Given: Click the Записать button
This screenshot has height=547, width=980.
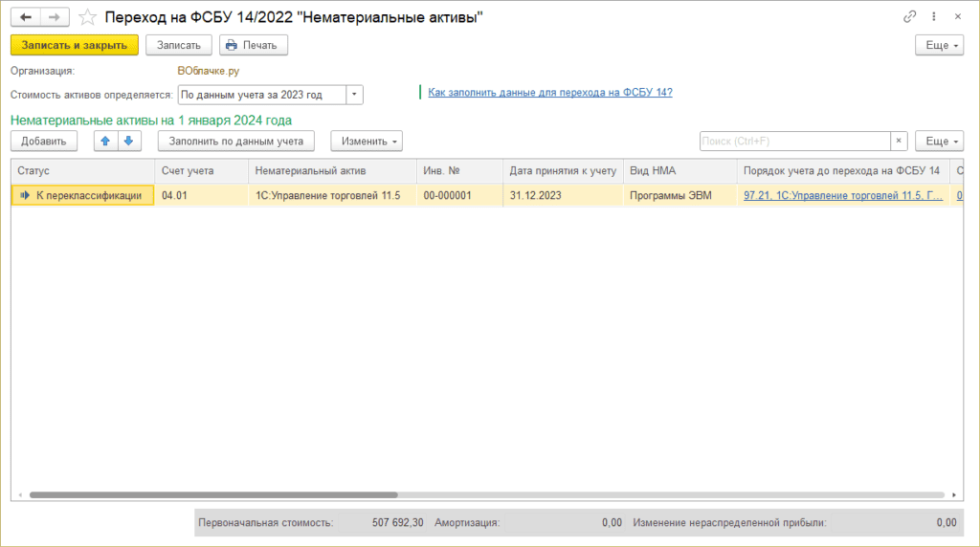Looking at the screenshot, I should 179,45.
